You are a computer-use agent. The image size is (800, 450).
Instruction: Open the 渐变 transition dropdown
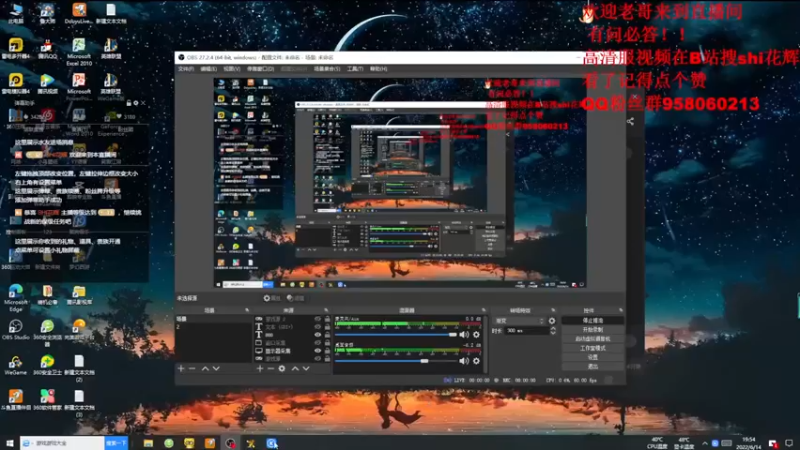point(520,321)
